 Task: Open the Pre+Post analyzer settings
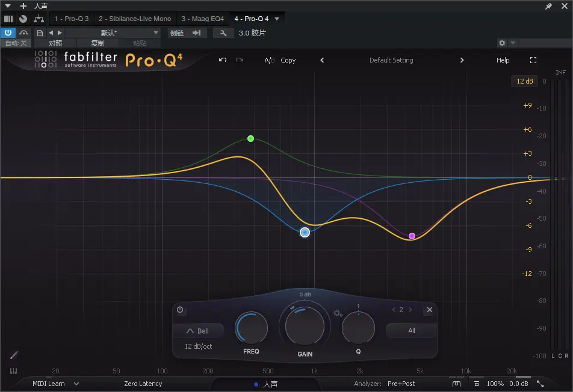pyautogui.click(x=401, y=384)
